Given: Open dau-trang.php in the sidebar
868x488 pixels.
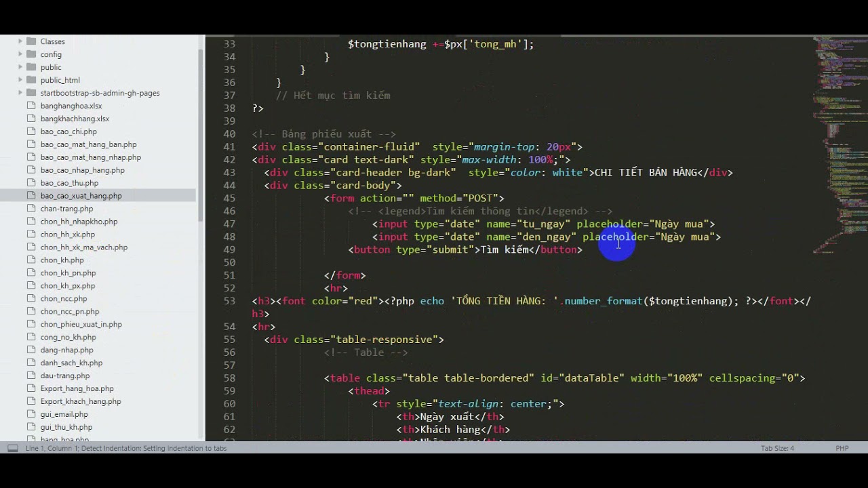Looking at the screenshot, I should [x=65, y=376].
